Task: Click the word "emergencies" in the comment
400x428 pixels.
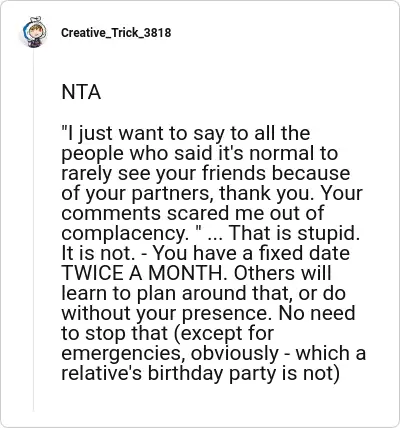Action: coord(122,354)
